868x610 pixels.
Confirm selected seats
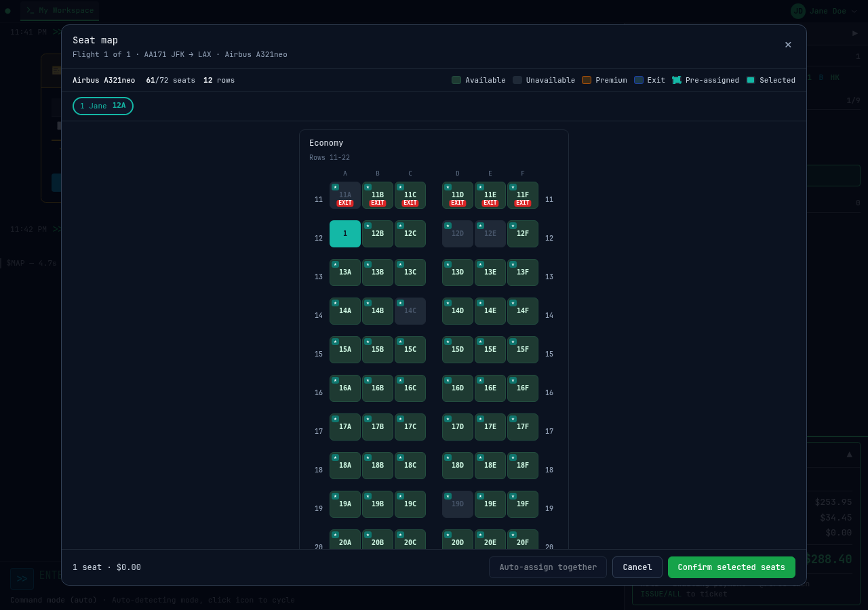[732, 567]
